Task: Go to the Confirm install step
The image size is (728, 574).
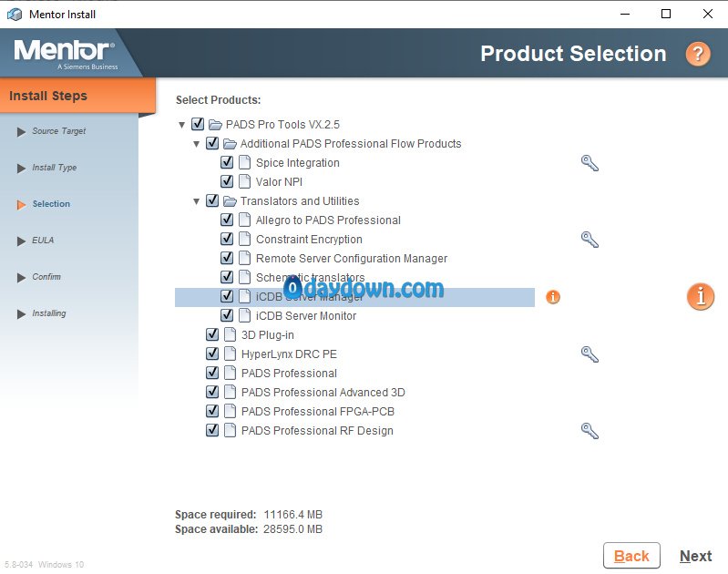Action: tap(46, 277)
